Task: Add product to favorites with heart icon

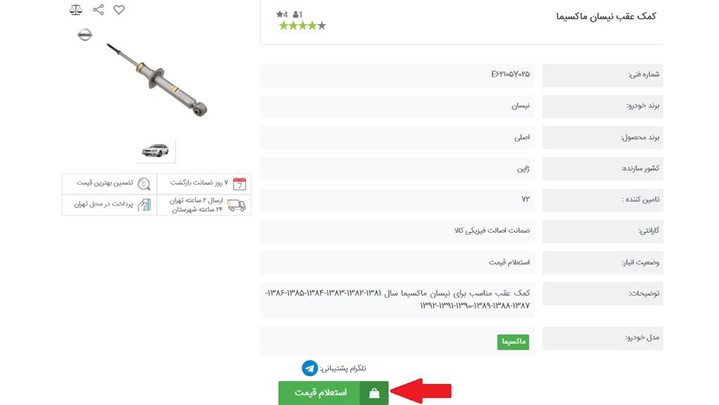Action: 119,10
